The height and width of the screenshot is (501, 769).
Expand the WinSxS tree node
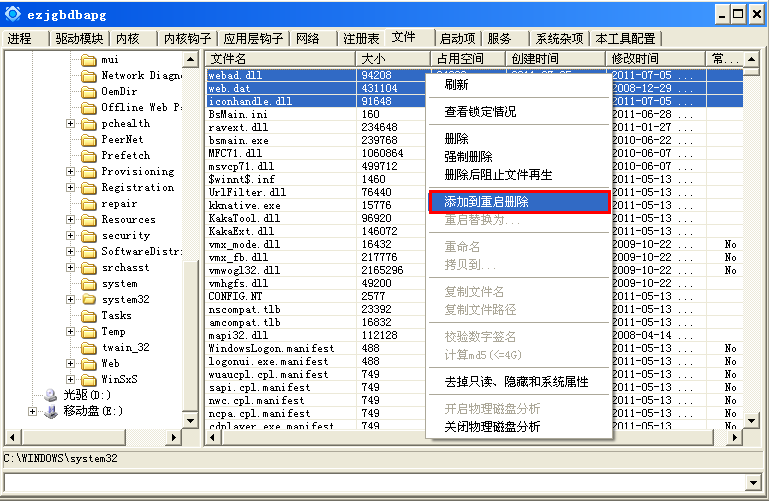(71, 380)
